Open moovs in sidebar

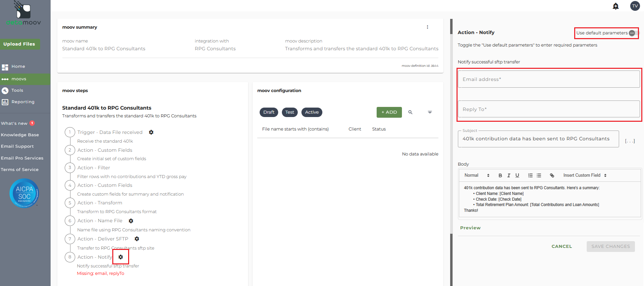click(x=25, y=79)
